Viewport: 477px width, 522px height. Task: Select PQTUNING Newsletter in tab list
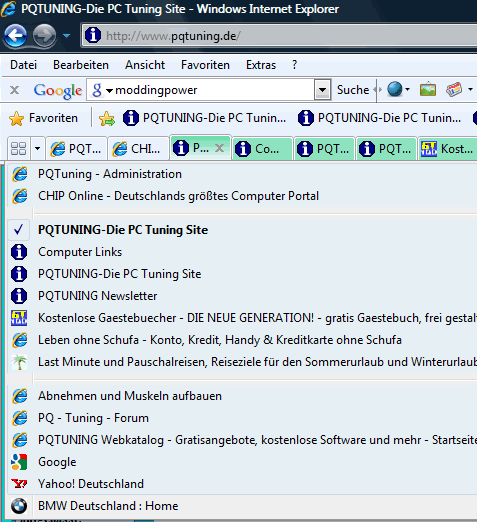click(x=242, y=296)
